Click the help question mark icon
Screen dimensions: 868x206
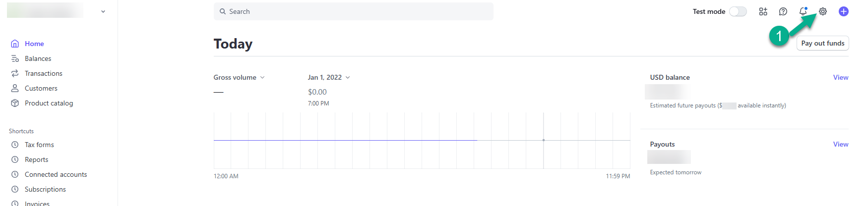click(783, 11)
